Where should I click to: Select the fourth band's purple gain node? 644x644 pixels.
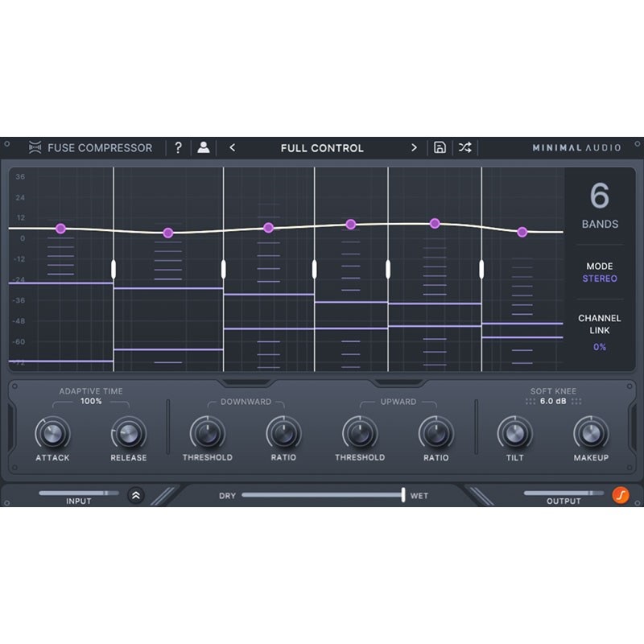[x=351, y=225]
